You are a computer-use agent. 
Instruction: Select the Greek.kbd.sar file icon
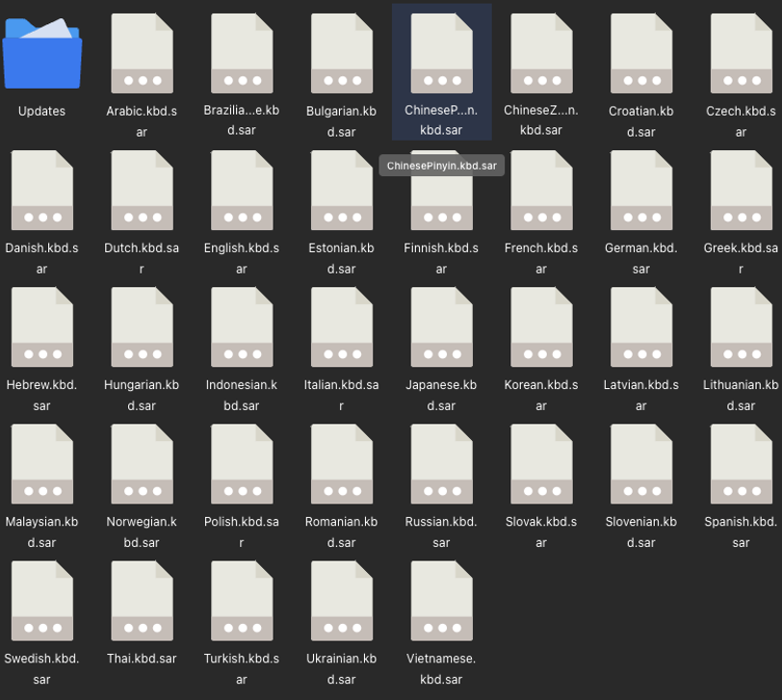(741, 191)
